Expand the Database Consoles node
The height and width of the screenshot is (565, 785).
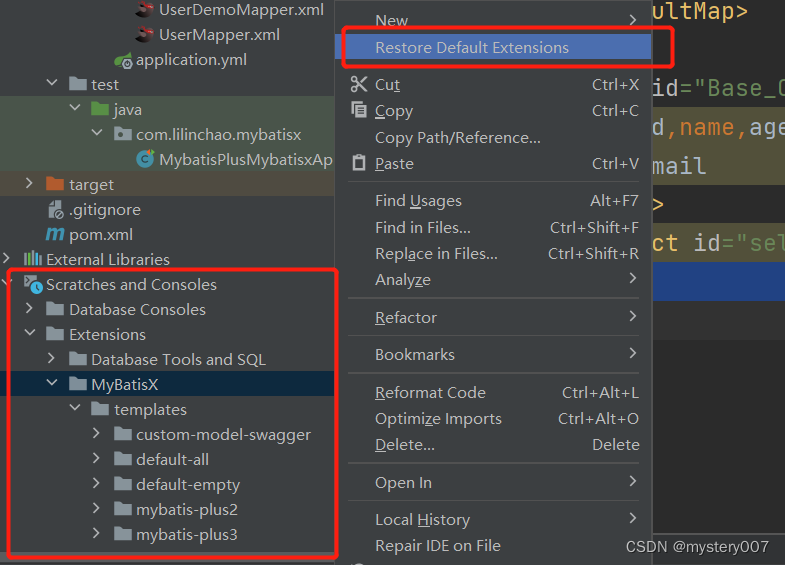pos(29,309)
